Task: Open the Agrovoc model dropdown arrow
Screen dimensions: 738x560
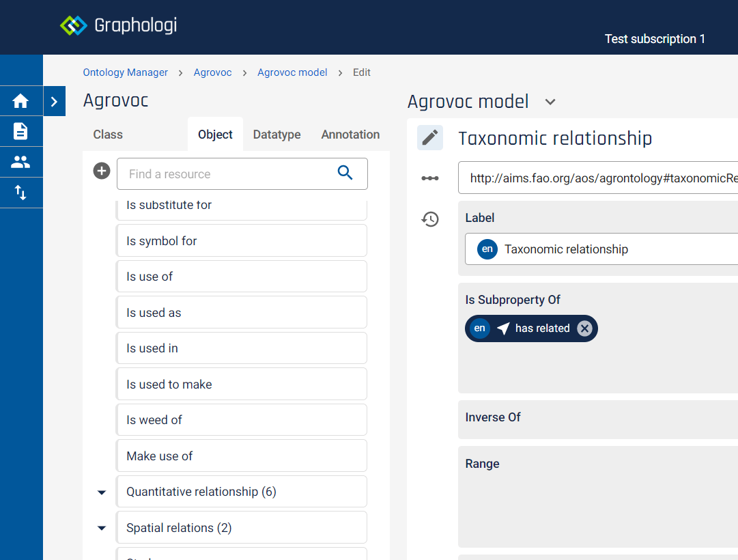Action: (550, 102)
